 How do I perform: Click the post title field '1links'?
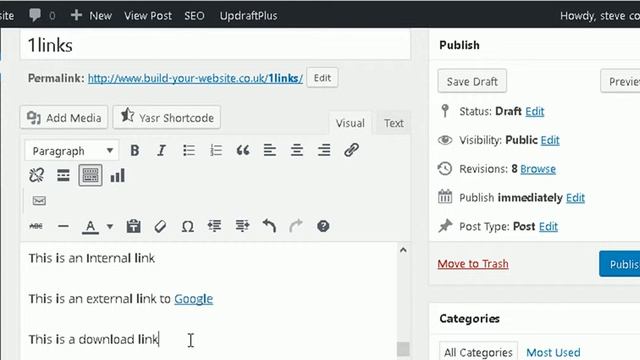(x=215, y=45)
